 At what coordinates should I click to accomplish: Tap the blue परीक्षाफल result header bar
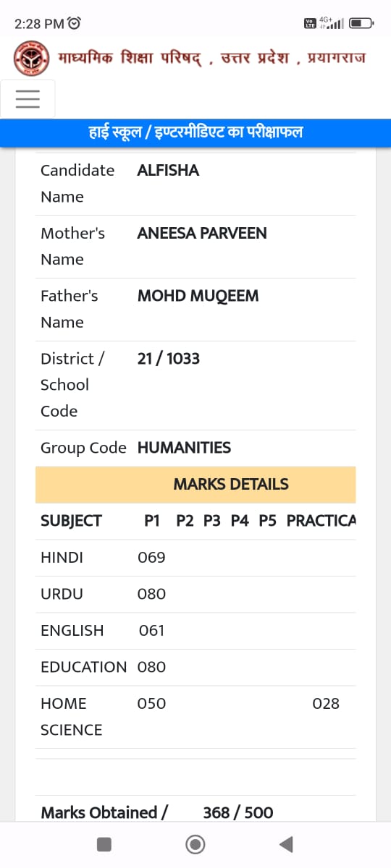coord(195,133)
